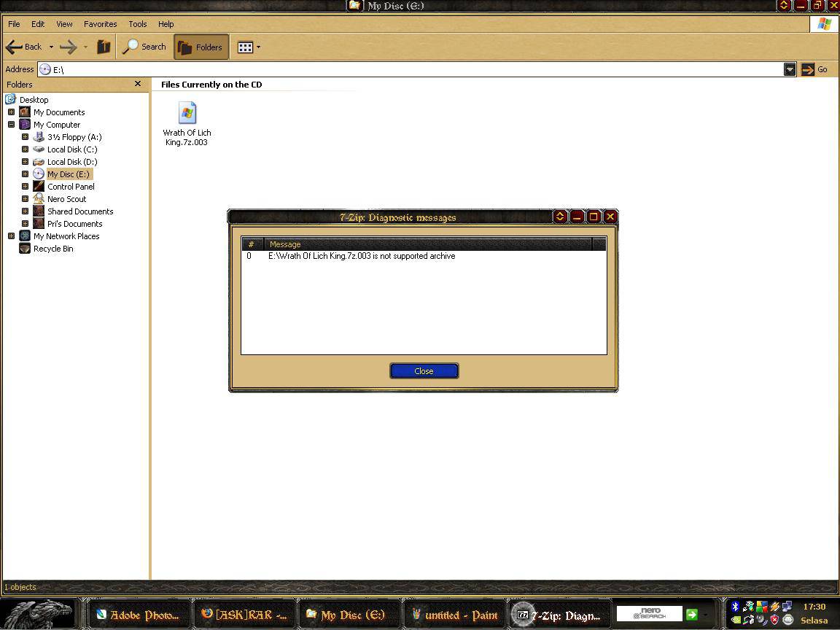Click Close button in 7-Zip dialog
The image size is (840, 630).
tap(424, 370)
